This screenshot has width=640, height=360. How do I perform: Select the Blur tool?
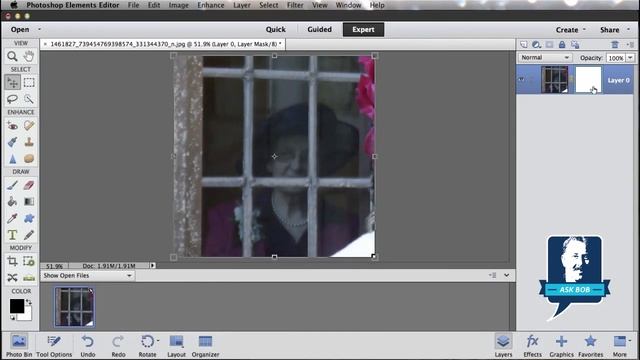[x=12, y=158]
